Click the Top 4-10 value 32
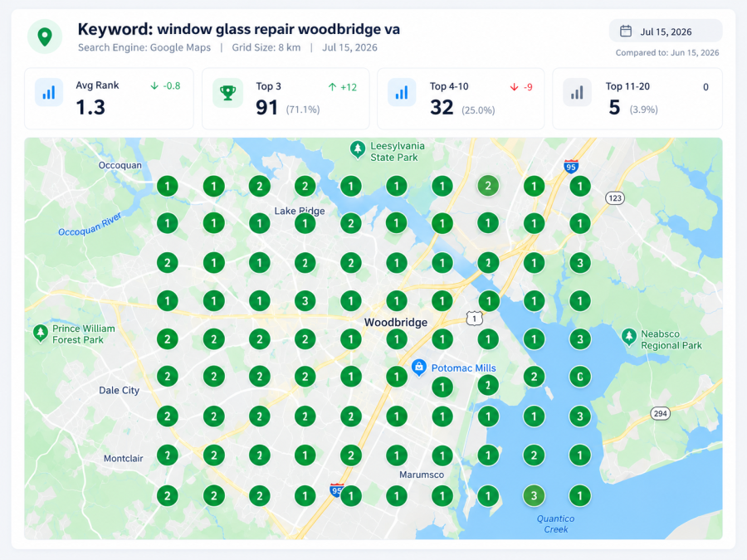The width and height of the screenshot is (747, 560). [442, 108]
